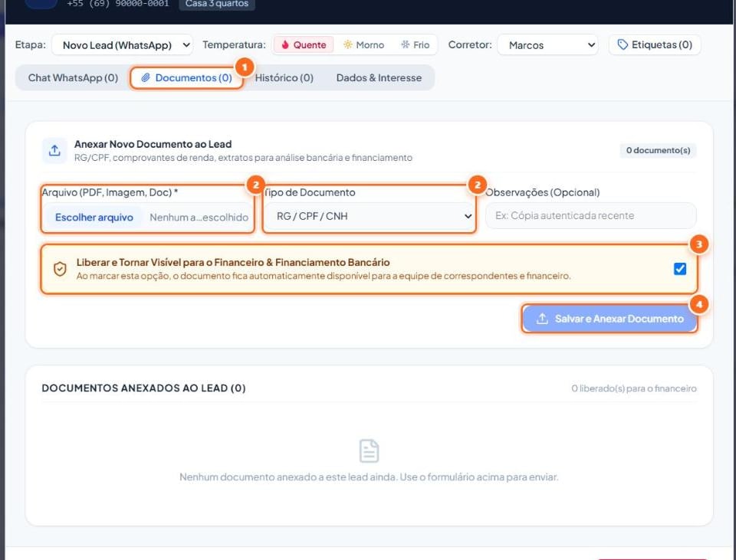Click the Anexar Novo Documento ao Lead heading
This screenshot has height=560, width=736.
click(x=153, y=144)
